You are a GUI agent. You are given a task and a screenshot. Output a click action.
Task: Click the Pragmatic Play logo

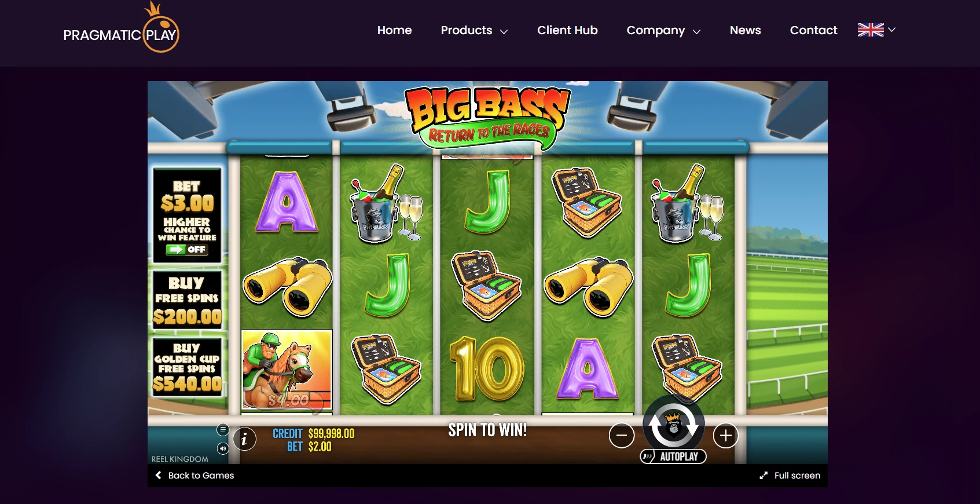121,28
